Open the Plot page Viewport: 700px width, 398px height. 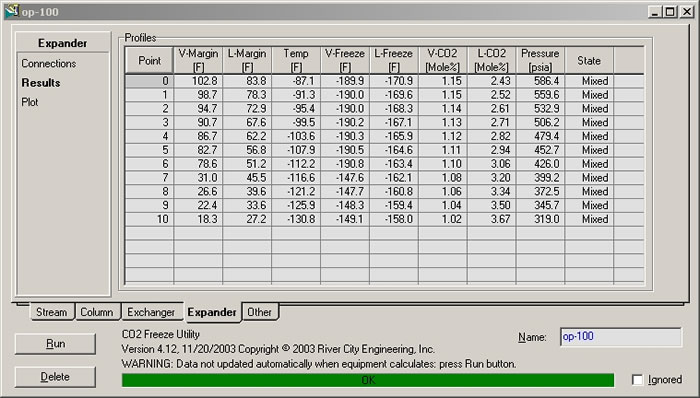pyautogui.click(x=30, y=102)
